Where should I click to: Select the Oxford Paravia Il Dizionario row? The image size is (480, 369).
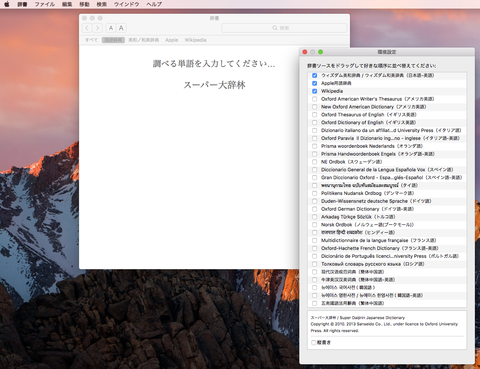point(387,138)
